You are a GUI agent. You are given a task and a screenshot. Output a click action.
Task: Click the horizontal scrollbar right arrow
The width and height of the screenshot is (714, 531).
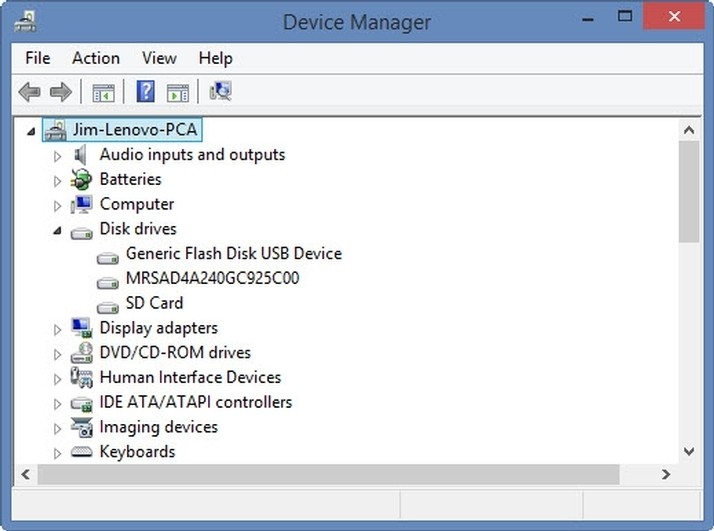666,474
